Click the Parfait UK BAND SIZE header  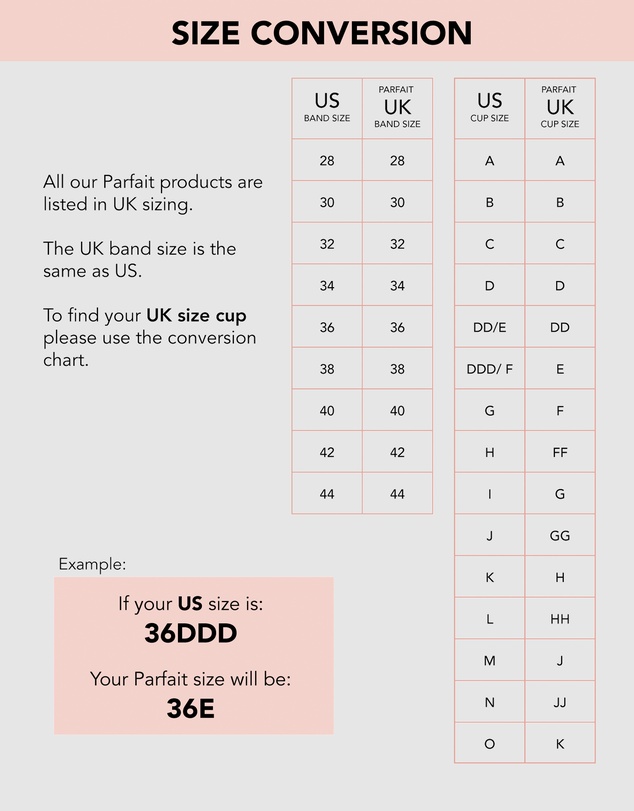397,108
